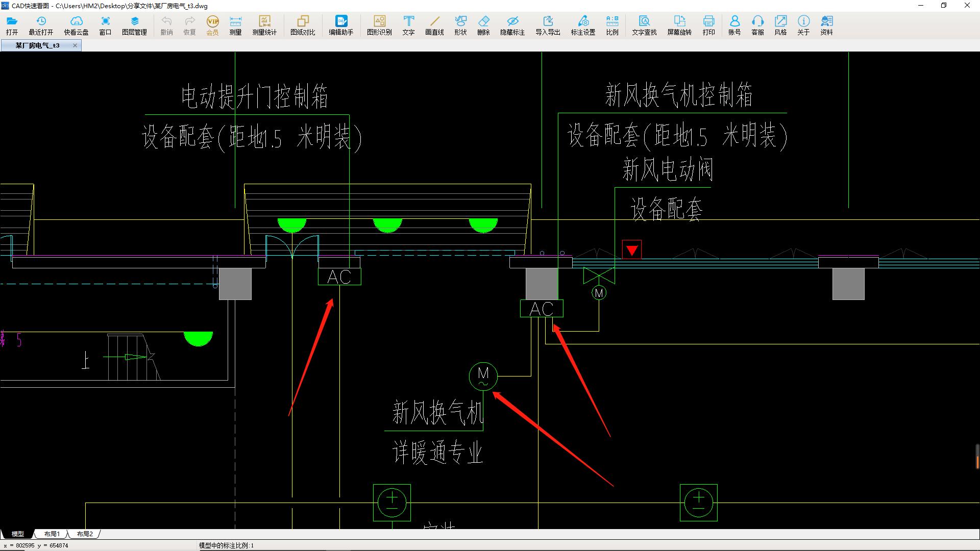Select the Text (文字) annotation tool

408,25
